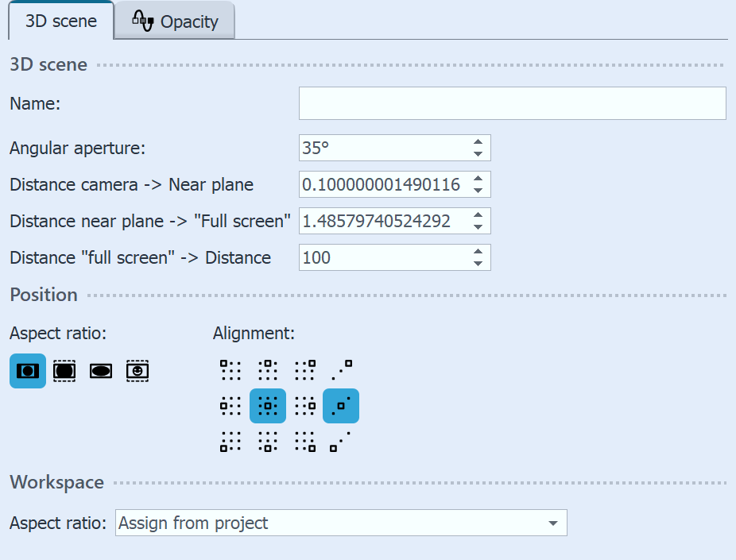Select bottom-right alignment icon
The height and width of the screenshot is (560, 736).
(x=304, y=442)
